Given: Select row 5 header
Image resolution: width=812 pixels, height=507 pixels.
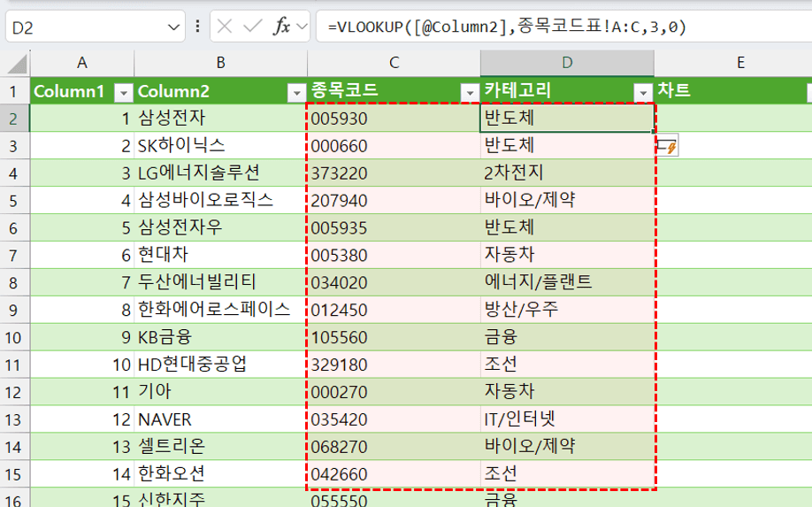Looking at the screenshot, I should pyautogui.click(x=14, y=201).
